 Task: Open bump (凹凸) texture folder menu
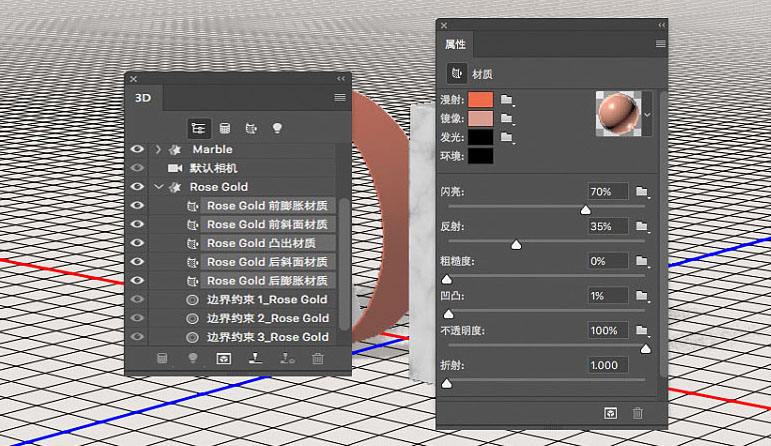(x=642, y=296)
